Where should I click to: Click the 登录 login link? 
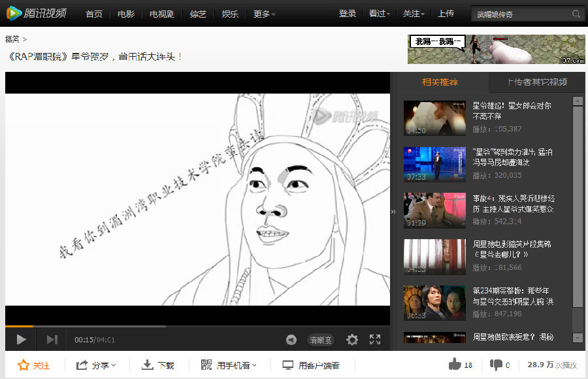pos(348,14)
